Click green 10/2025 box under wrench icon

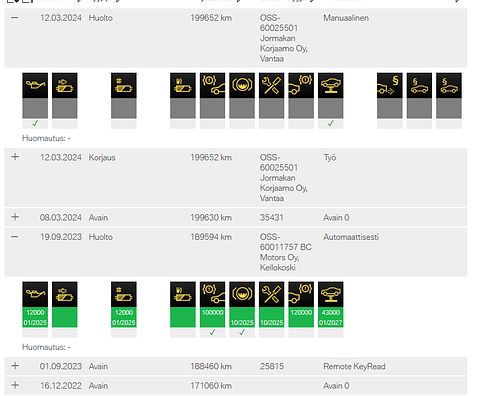(x=271, y=317)
